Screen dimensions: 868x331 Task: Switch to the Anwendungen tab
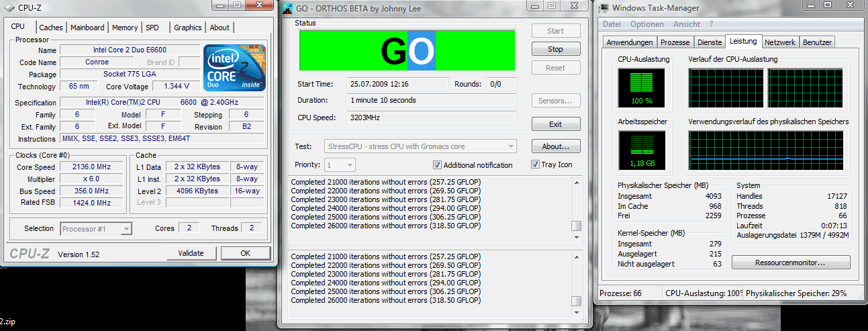click(630, 42)
